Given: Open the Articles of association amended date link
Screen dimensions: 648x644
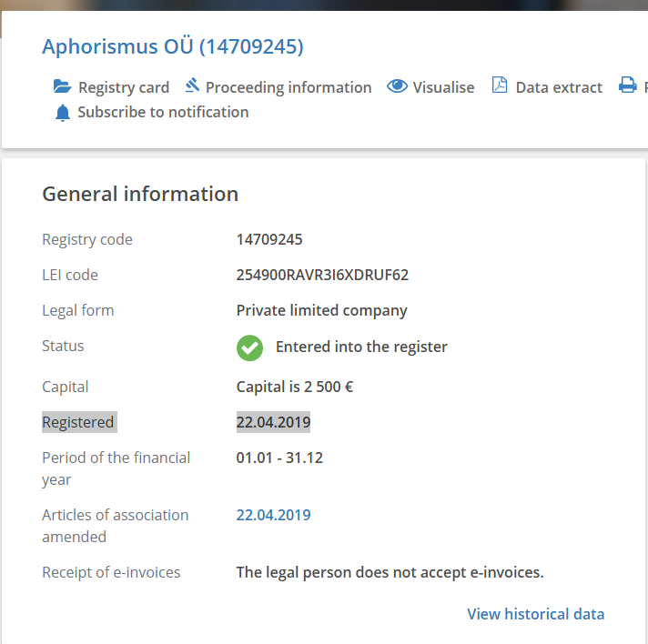Looking at the screenshot, I should (x=273, y=515).
